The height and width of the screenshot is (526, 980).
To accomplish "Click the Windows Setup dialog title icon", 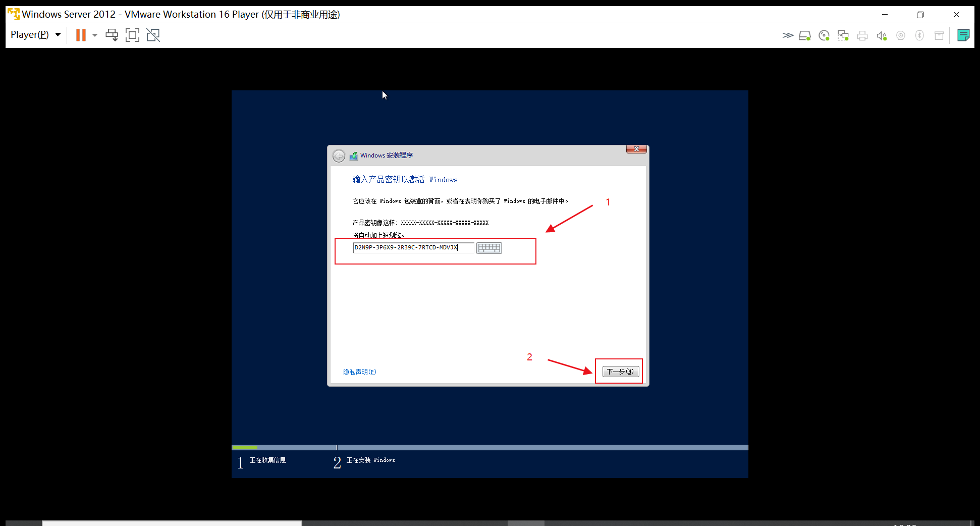I will click(x=354, y=155).
